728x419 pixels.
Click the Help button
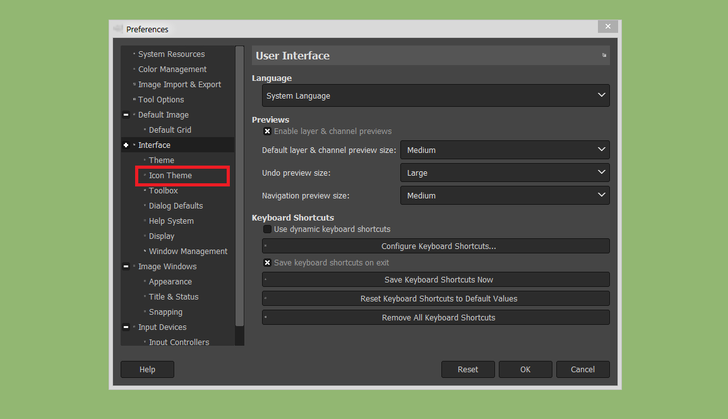(147, 370)
